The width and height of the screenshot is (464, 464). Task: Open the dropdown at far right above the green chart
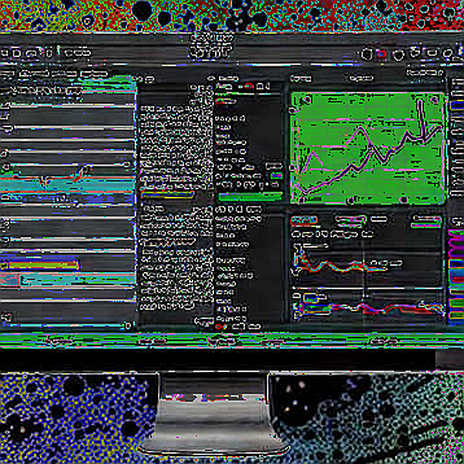click(425, 72)
